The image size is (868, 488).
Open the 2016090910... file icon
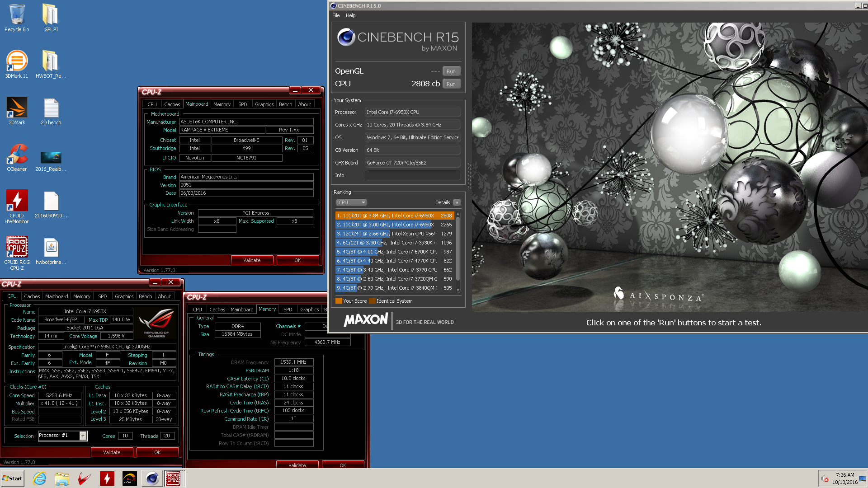51,204
